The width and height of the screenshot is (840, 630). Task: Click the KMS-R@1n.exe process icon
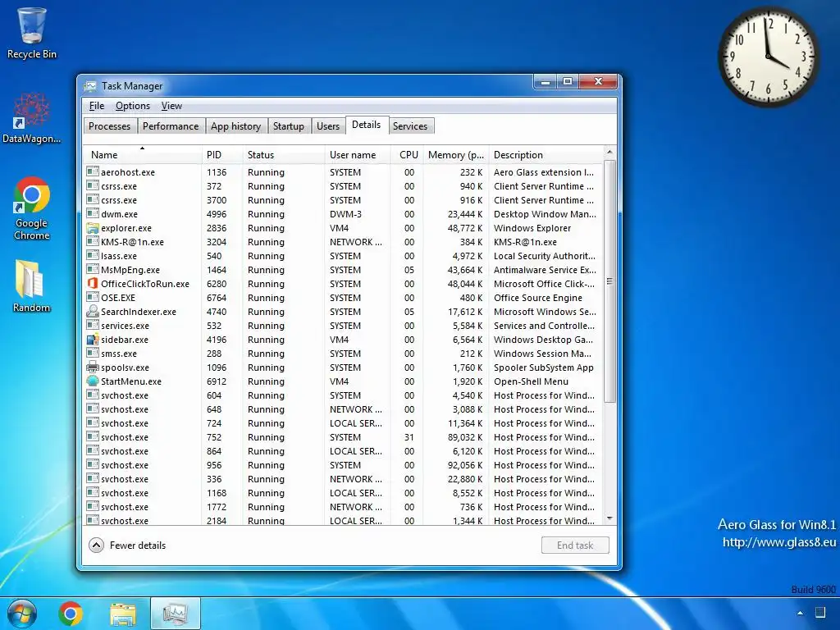click(93, 242)
